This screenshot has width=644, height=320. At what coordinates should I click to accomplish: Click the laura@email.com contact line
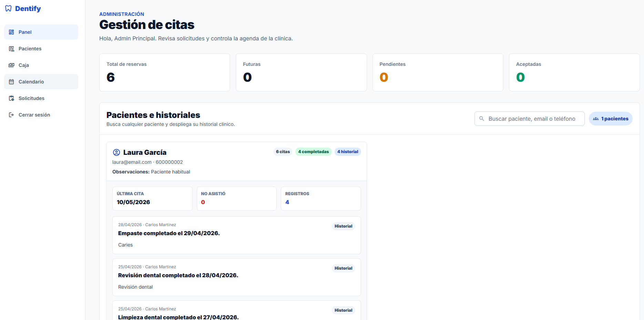point(147,162)
